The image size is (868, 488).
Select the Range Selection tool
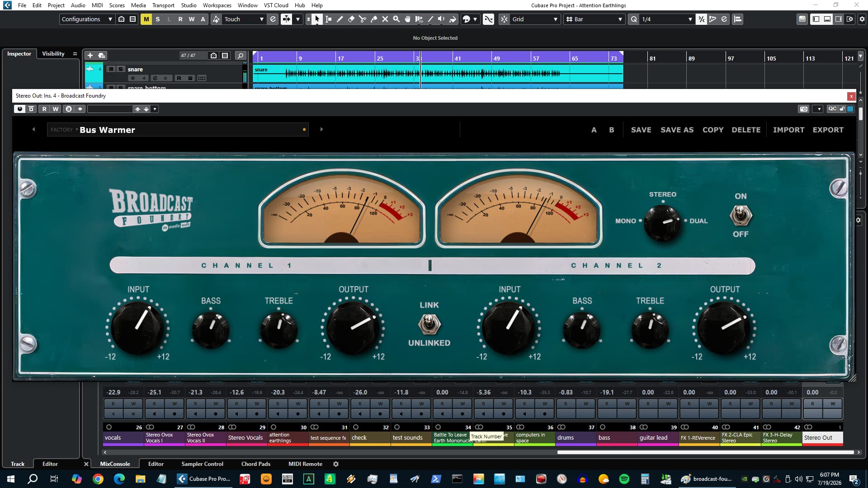pos(328,19)
